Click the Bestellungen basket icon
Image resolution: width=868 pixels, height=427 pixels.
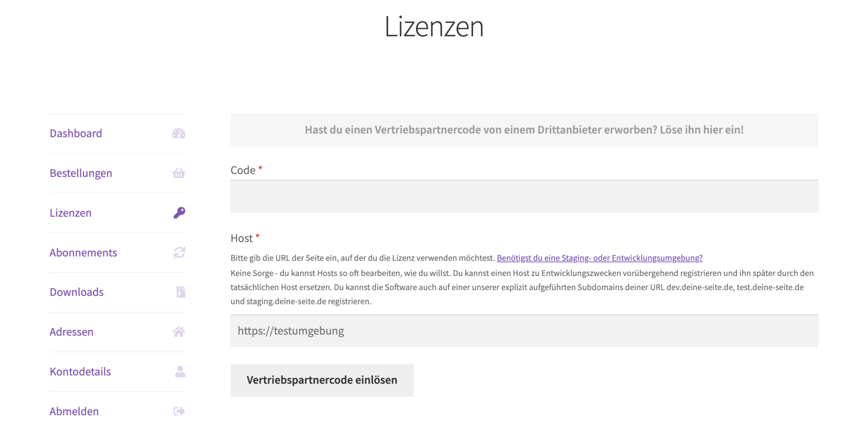[179, 173]
